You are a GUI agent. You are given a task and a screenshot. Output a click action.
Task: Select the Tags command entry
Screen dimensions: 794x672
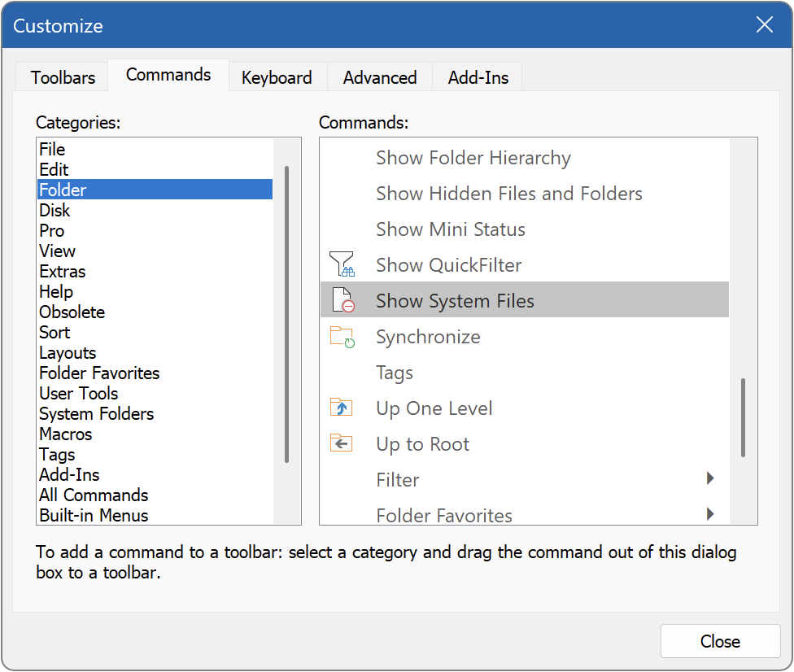[395, 372]
